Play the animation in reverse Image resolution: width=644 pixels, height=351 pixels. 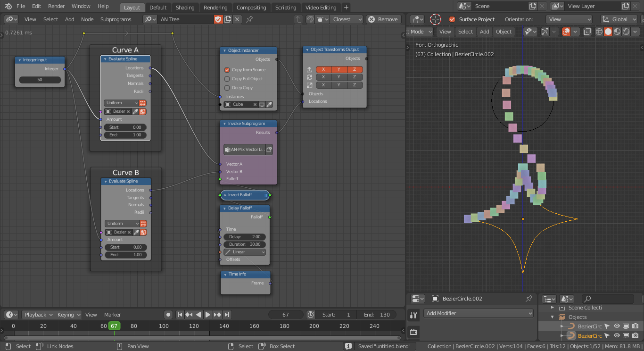(198, 315)
